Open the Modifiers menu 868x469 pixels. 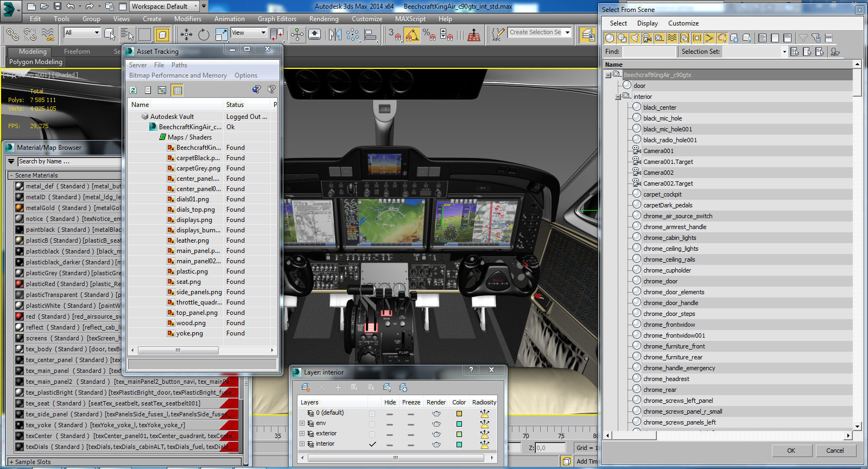point(188,18)
